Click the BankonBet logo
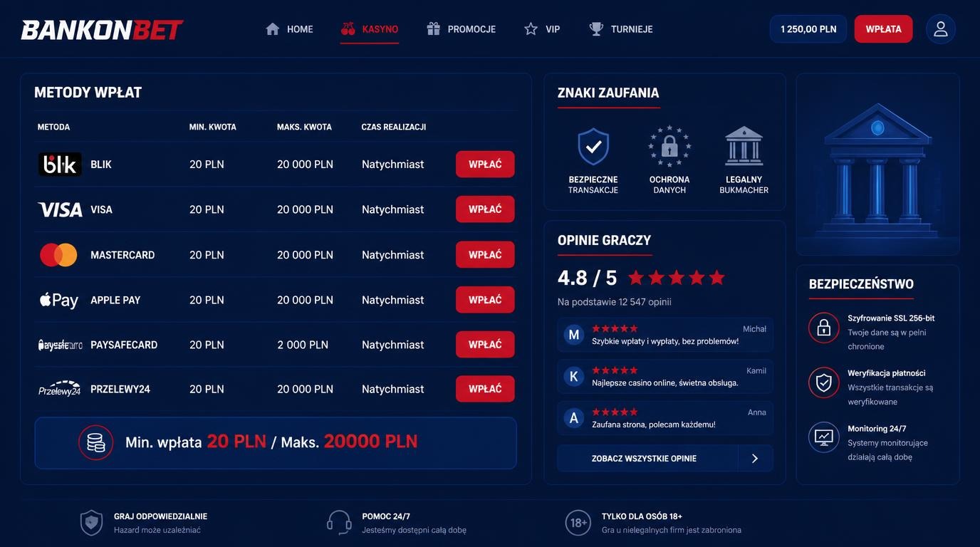This screenshot has height=547, width=980. pos(102,30)
